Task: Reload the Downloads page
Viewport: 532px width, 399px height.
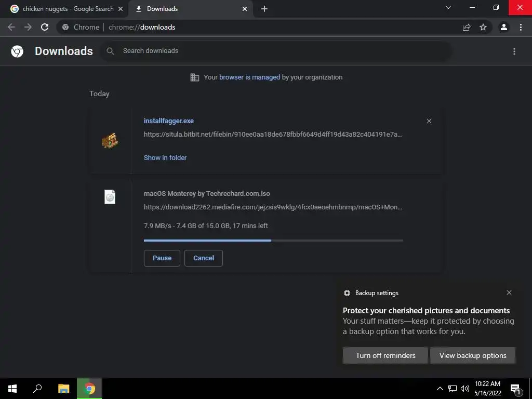Action: (45, 27)
